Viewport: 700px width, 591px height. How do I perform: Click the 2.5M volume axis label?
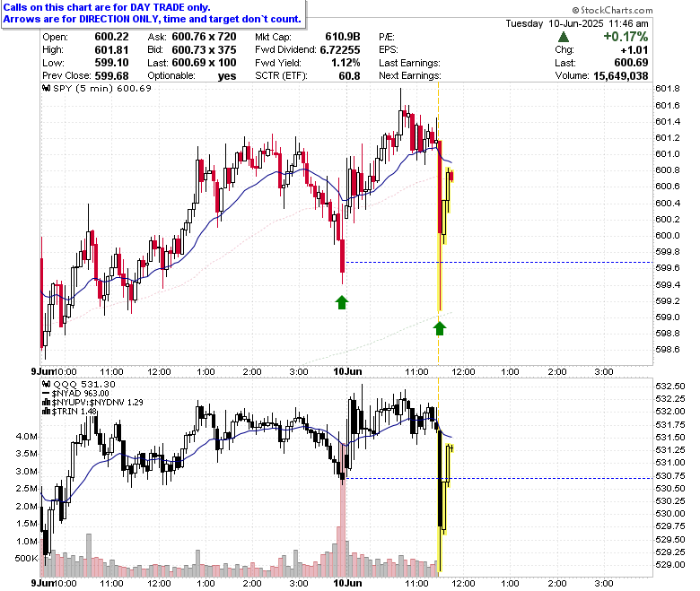point(27,489)
